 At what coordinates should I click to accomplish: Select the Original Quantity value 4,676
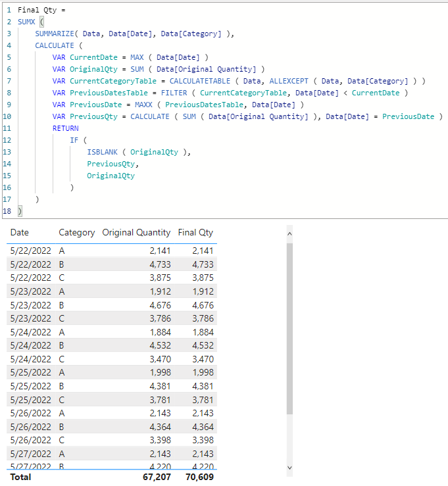tap(161, 305)
